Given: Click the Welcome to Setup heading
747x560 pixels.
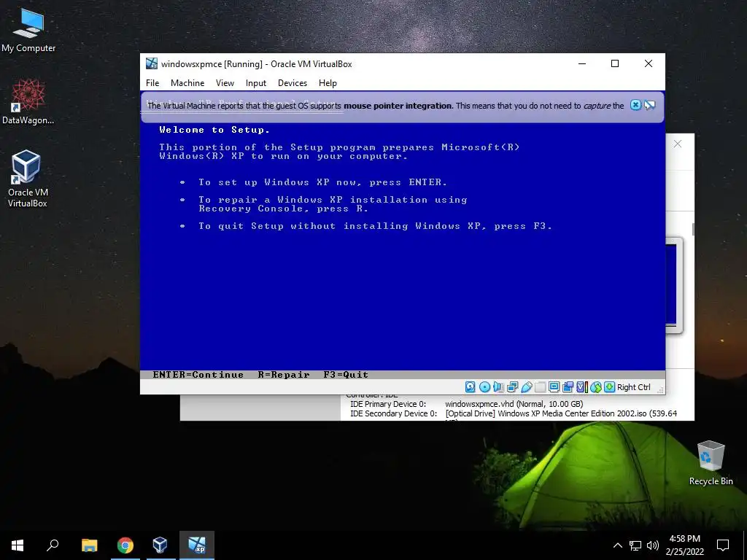Looking at the screenshot, I should pos(214,130).
